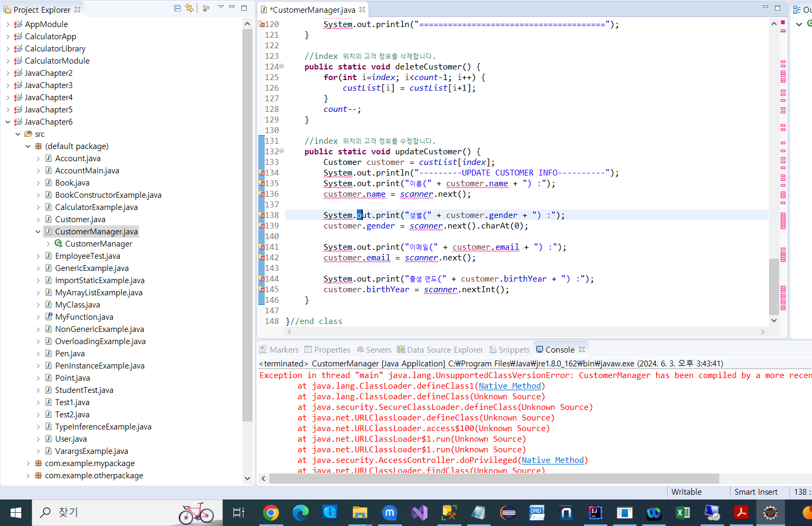Collapse deleteCustomer method fold at line 124

[x=281, y=66]
